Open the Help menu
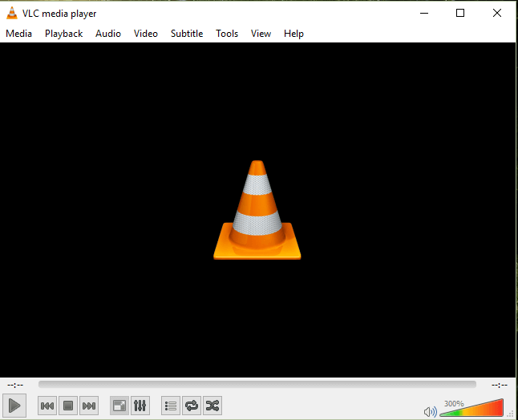 [x=293, y=34]
